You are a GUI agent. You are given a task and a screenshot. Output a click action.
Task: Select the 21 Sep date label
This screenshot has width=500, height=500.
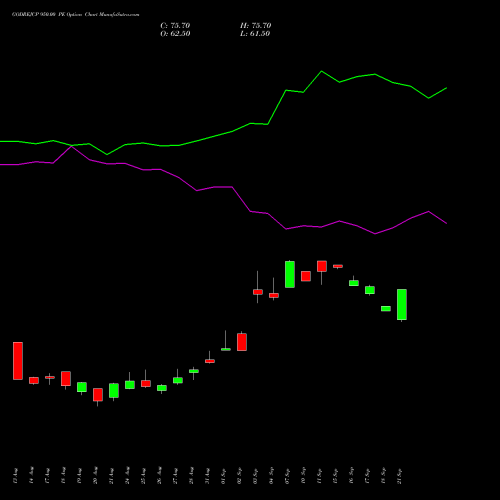[x=399, y=476]
